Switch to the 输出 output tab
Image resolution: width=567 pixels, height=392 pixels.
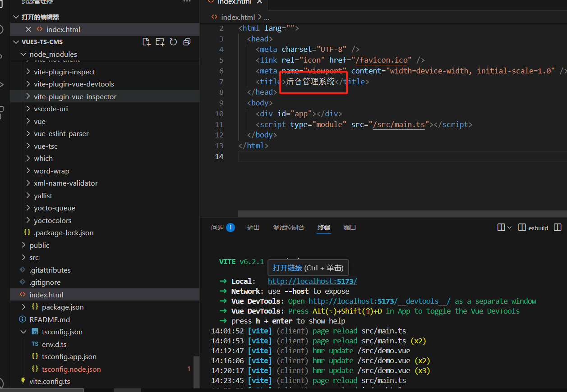tap(254, 228)
